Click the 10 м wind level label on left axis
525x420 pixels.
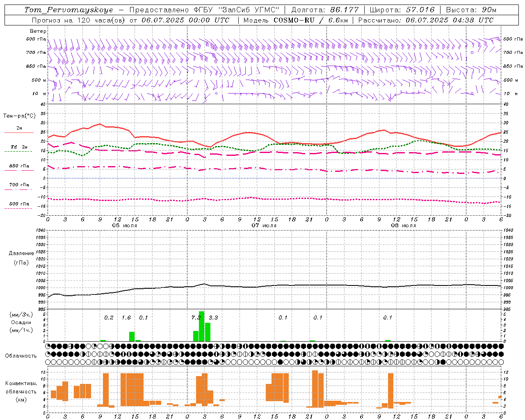point(39,94)
